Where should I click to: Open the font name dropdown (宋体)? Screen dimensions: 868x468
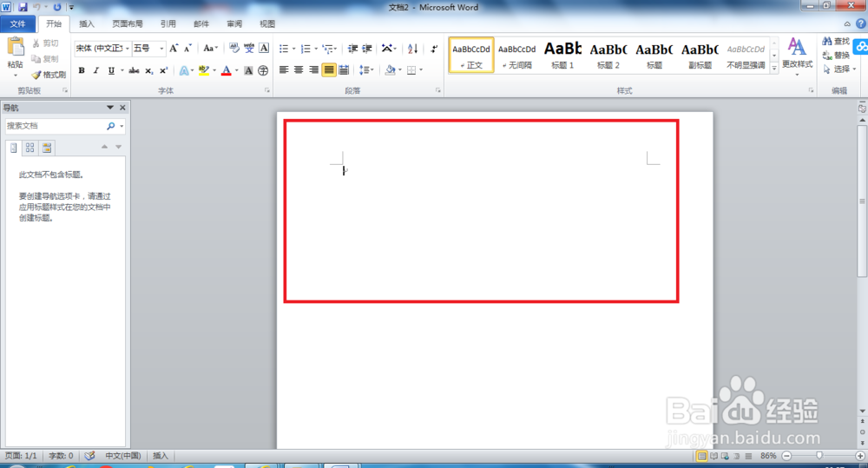tap(128, 49)
